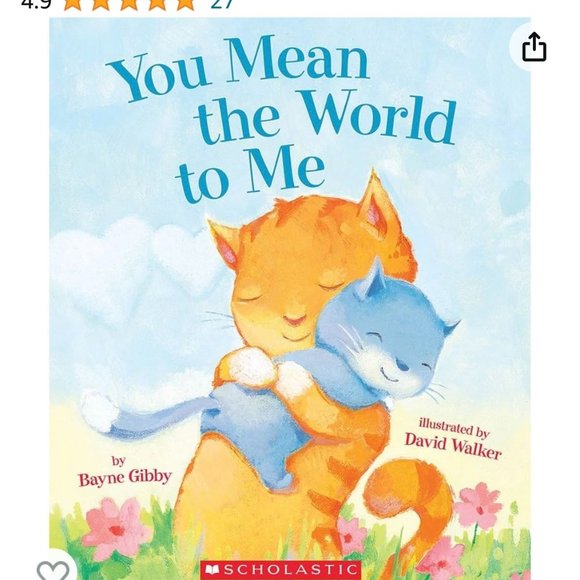Screen dimensions: 580x580
Task: Click the 'You Mean' title text
Action: coord(239,67)
